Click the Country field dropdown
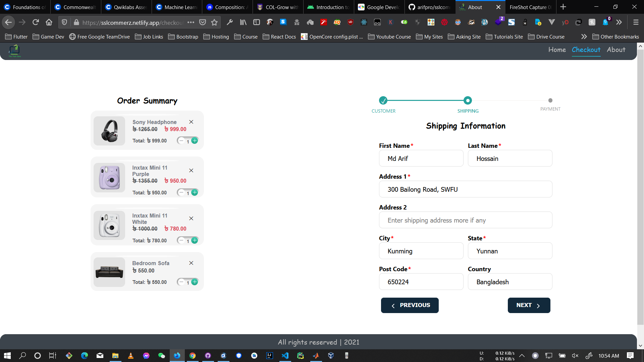This screenshot has height=362, width=644. click(x=509, y=282)
